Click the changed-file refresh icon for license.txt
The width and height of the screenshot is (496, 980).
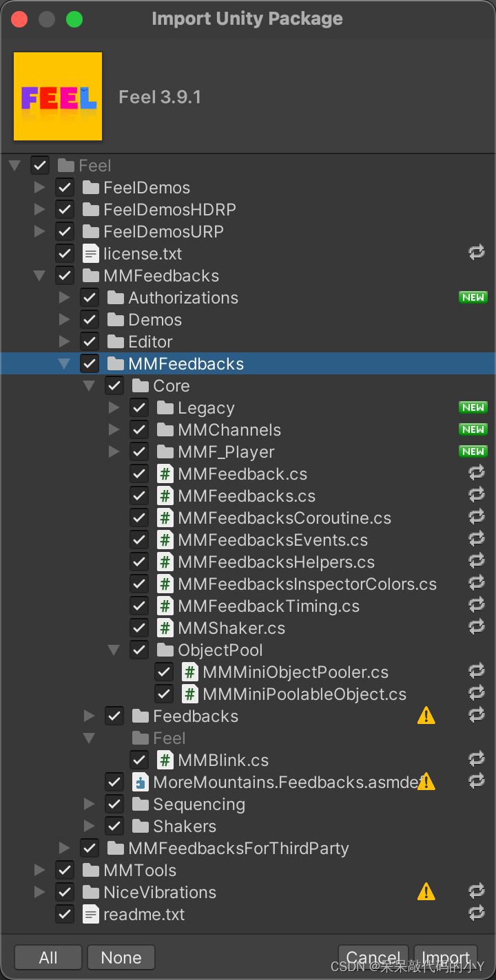point(477,253)
